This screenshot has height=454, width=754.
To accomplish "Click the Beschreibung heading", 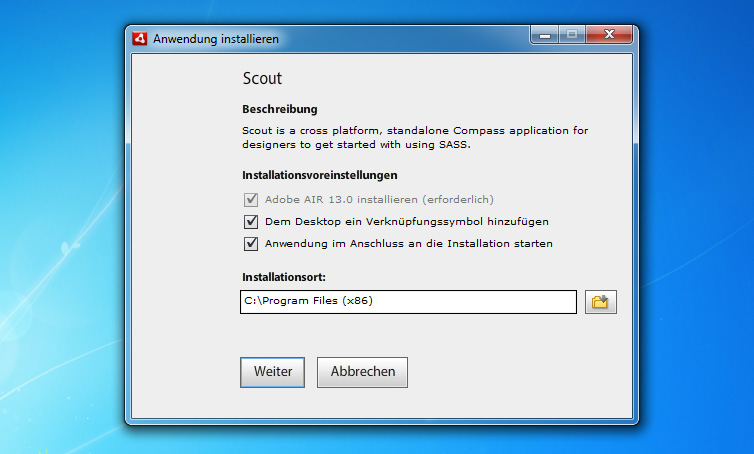I will 280,109.
